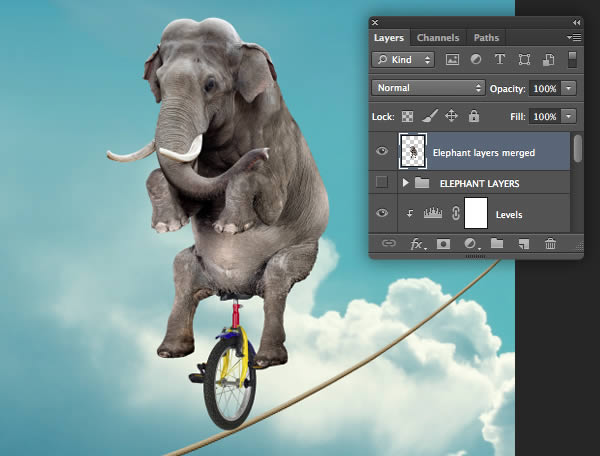Select 'Elephant layers merged' layer name
Viewport: 600px width, 456px height.
point(484,153)
